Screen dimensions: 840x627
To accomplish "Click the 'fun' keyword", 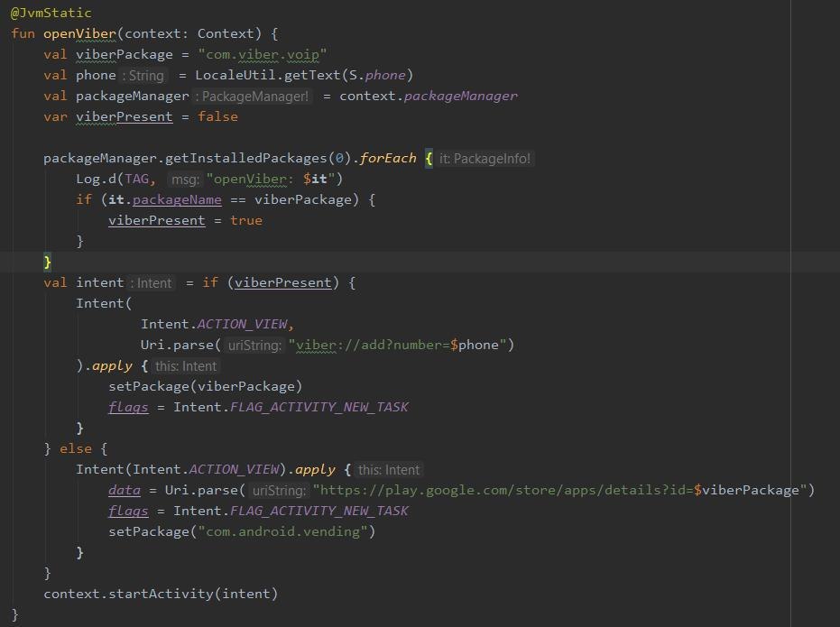I will [23, 33].
